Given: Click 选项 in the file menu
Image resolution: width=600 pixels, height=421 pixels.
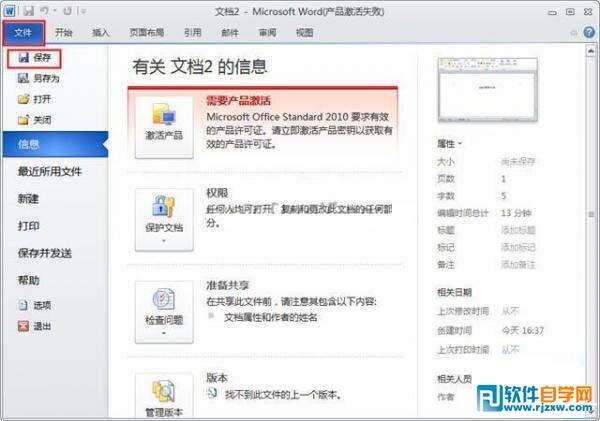Looking at the screenshot, I should tap(34, 305).
